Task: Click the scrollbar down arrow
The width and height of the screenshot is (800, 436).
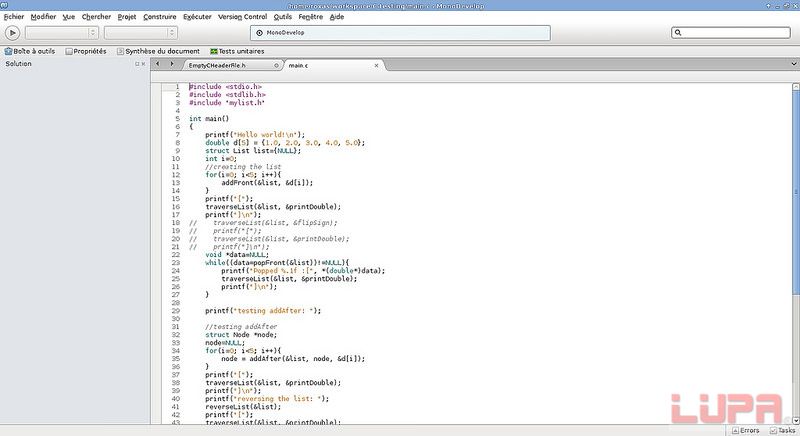Action: pyautogui.click(x=795, y=421)
